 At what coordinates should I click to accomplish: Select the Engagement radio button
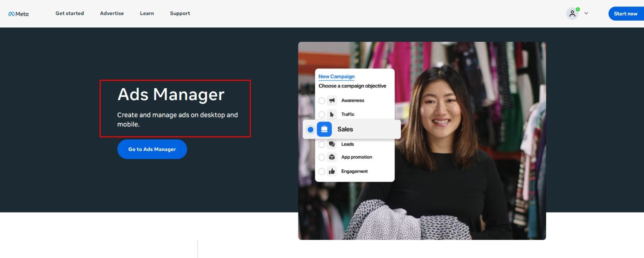point(322,172)
